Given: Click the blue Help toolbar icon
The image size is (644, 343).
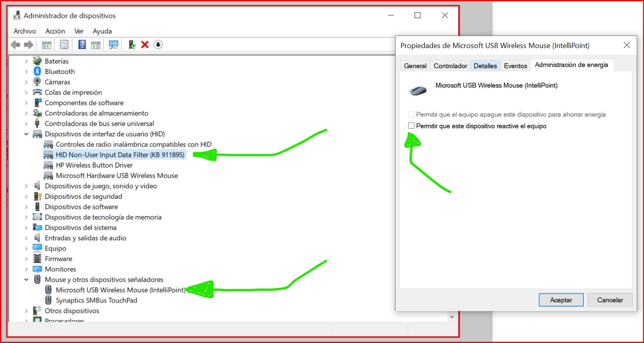Looking at the screenshot, I should point(82,45).
